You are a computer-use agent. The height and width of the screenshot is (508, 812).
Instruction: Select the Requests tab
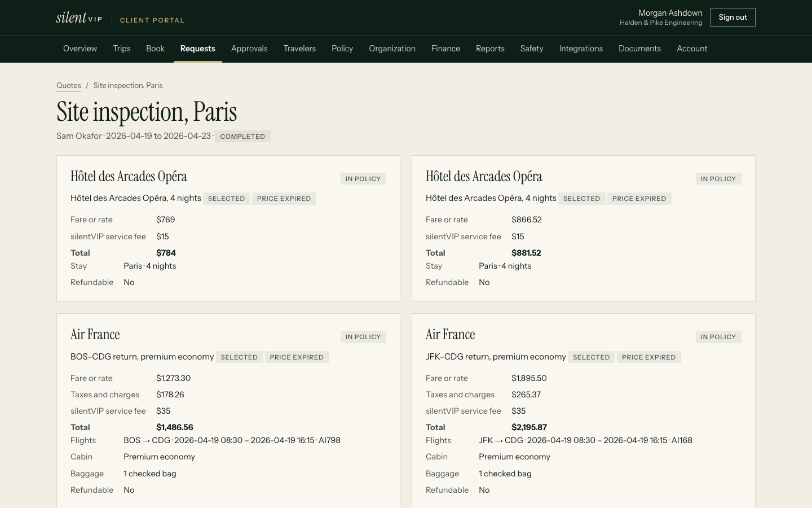[x=198, y=49]
